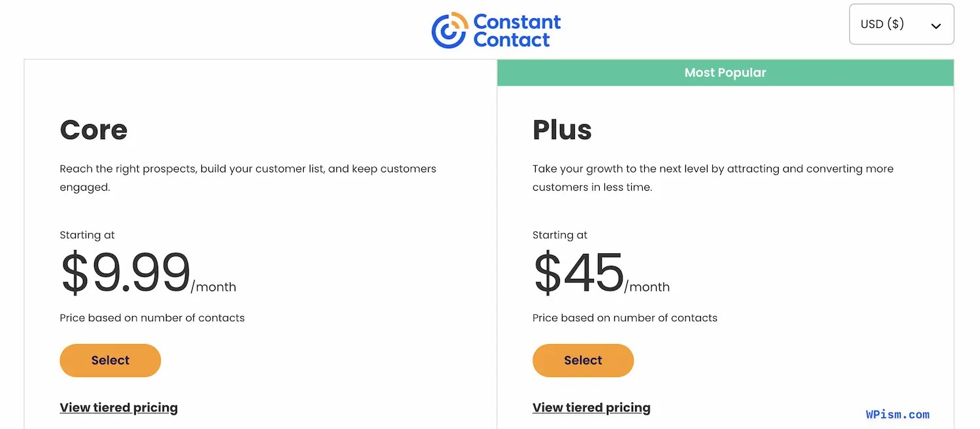This screenshot has width=980, height=429.
Task: Open the WPism.com link
Action: click(898, 414)
